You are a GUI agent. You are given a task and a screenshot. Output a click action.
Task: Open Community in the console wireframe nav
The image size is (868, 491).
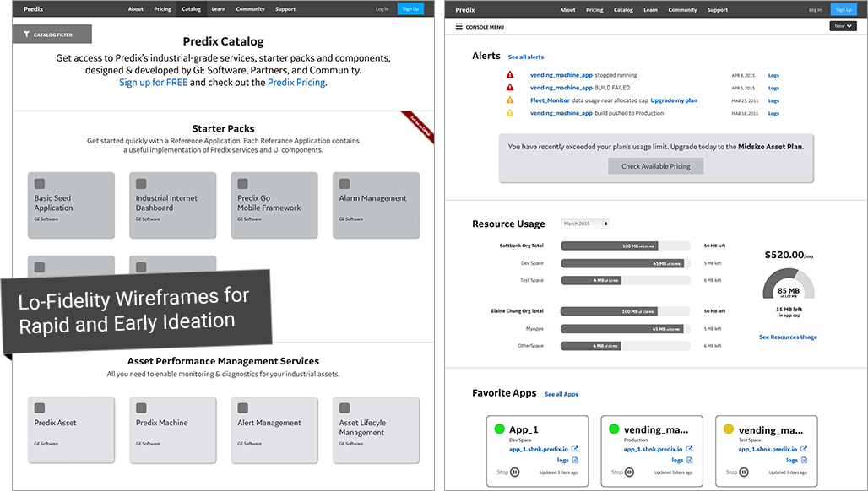pos(682,10)
